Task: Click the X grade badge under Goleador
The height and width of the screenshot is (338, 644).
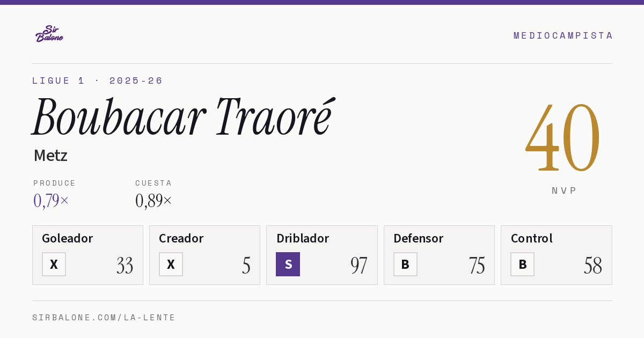Action: 54,264
